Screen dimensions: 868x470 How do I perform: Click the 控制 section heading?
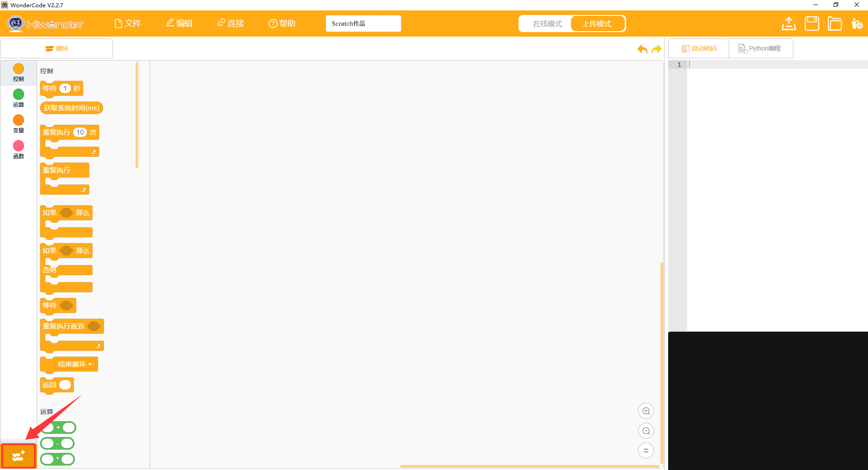[x=47, y=71]
